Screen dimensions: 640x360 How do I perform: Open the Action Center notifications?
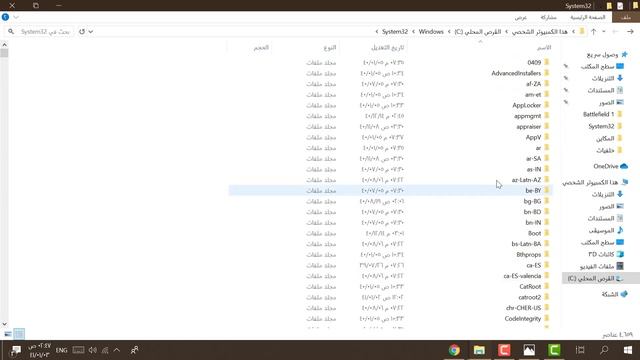pos(16,350)
